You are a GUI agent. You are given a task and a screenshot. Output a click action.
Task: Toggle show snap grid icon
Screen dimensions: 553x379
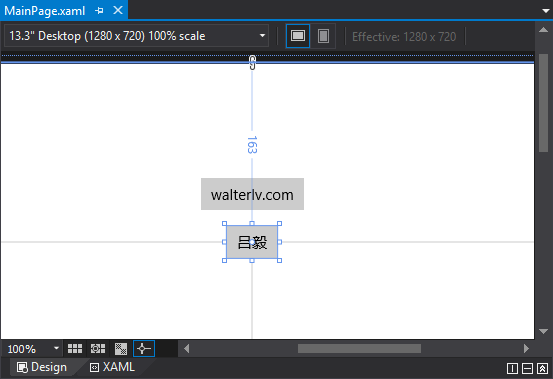point(75,349)
